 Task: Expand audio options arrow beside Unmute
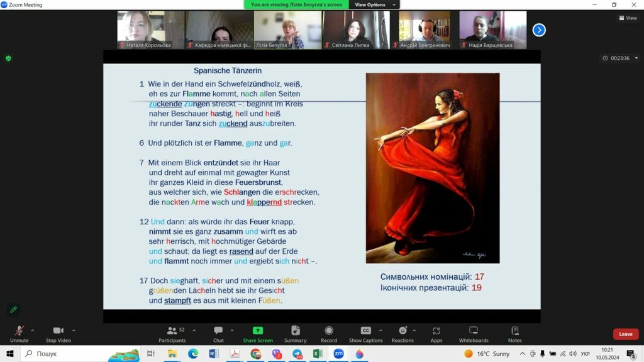(x=33, y=330)
